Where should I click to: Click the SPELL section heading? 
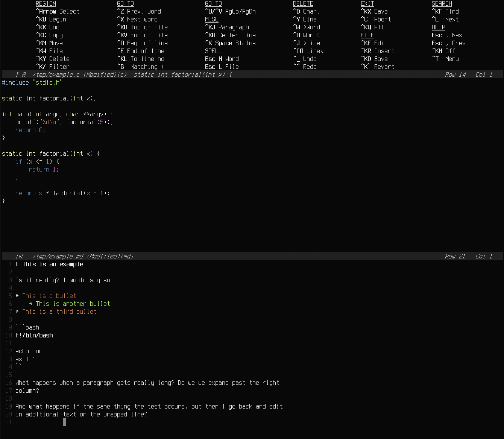pyautogui.click(x=213, y=51)
